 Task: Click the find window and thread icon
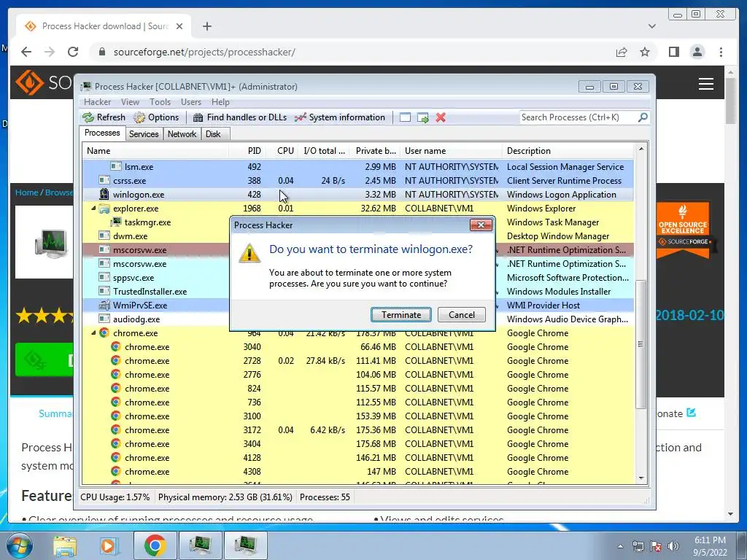(x=422, y=117)
